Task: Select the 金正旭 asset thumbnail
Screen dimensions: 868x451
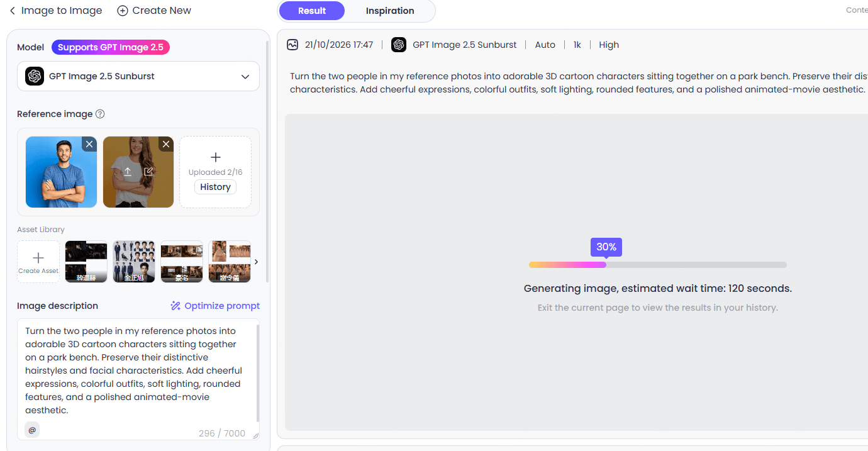Action: point(134,262)
